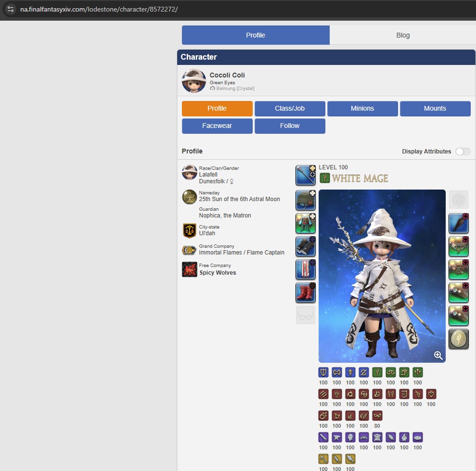This screenshot has height=471, width=476.
Task: Click the Ninja job icon
Action: pos(350,394)
